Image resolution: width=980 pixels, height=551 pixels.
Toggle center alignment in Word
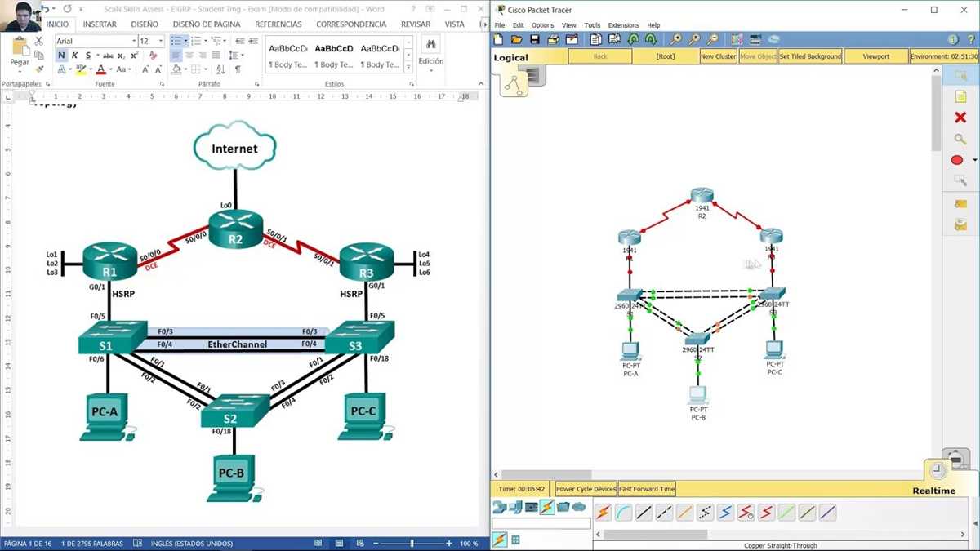(190, 56)
